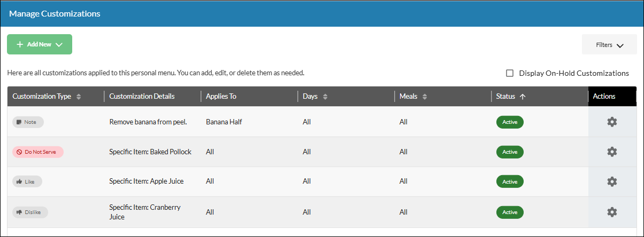Click Active status of Banana Half row
The image size is (644, 237).
click(510, 122)
